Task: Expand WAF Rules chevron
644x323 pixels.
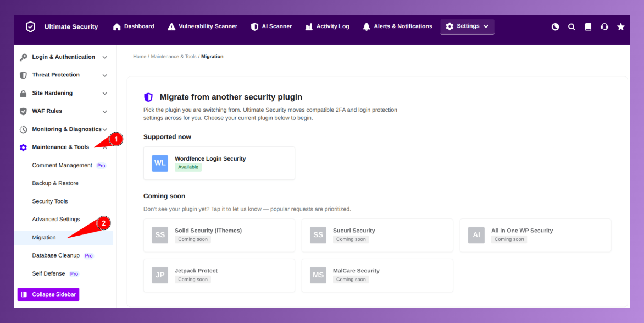Action: point(105,112)
